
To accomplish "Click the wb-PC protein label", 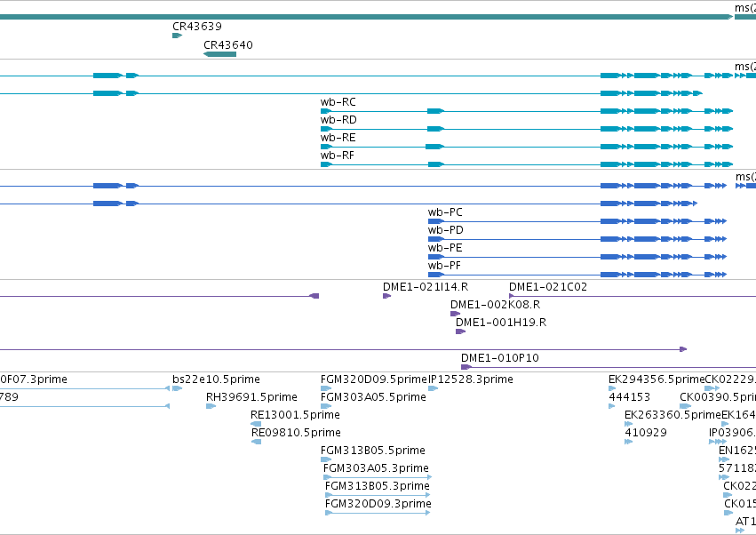I will 445,212.
